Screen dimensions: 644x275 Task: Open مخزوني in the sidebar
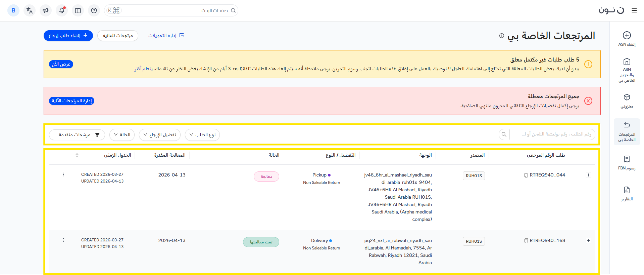coord(627,101)
